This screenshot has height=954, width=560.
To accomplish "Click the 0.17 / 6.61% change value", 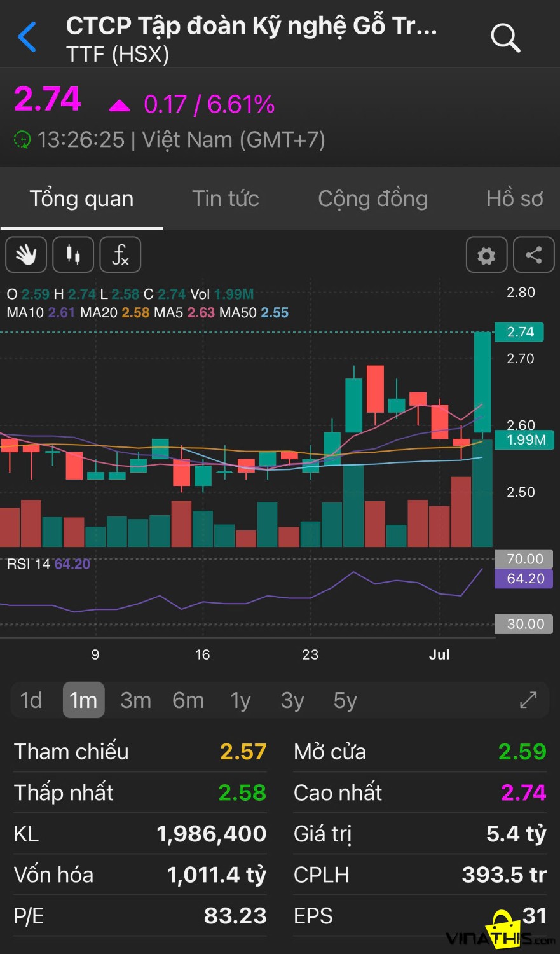I will point(209,104).
